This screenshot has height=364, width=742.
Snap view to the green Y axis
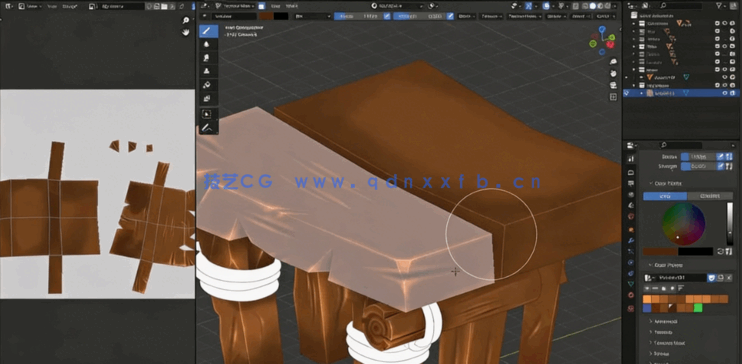tap(612, 37)
